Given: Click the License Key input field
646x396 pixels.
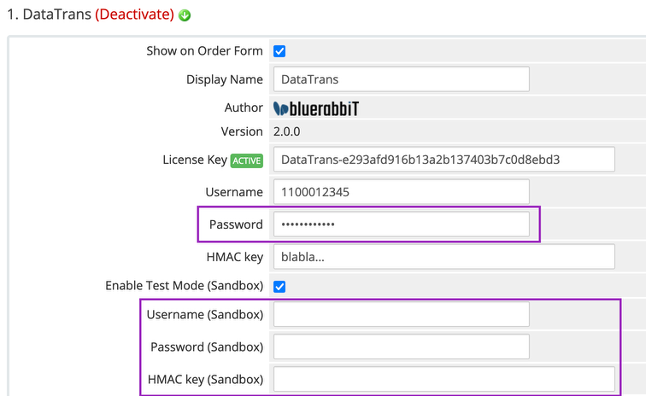Looking at the screenshot, I should point(444,159).
